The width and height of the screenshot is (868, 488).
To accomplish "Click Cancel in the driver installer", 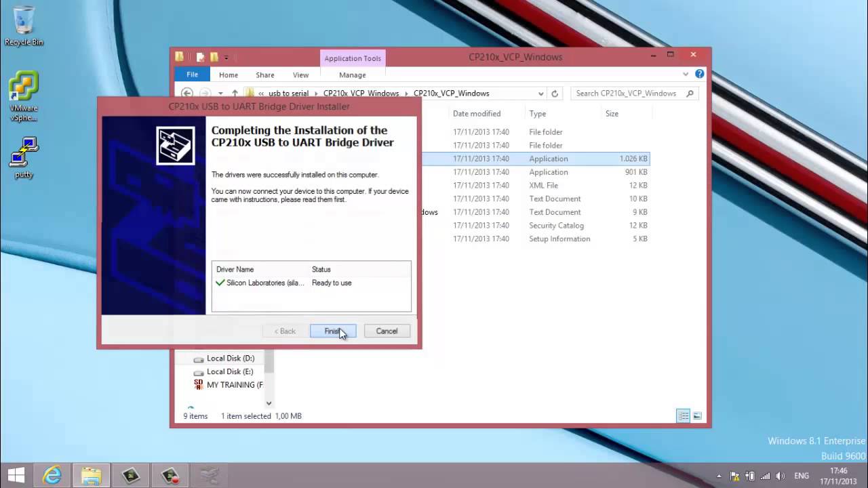I will 387,331.
